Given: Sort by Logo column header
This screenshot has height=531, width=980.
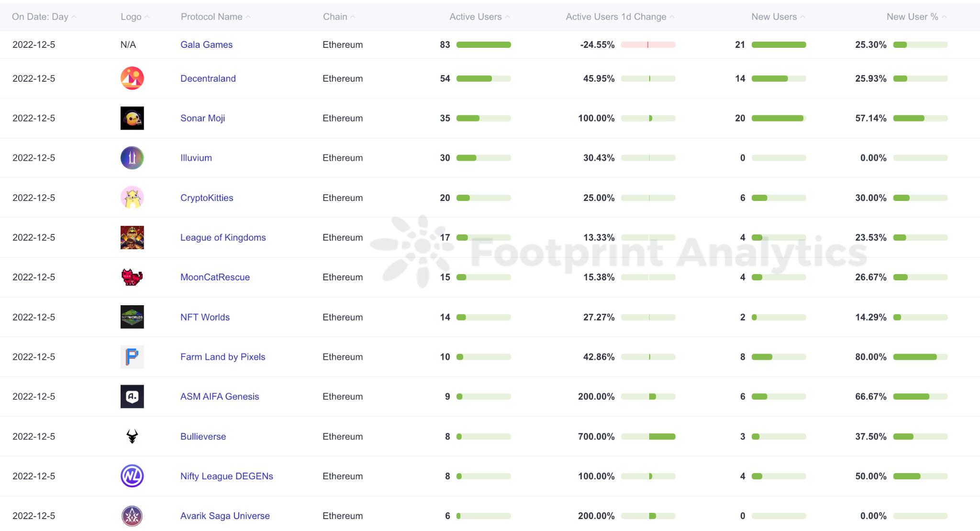Looking at the screenshot, I should coord(135,17).
